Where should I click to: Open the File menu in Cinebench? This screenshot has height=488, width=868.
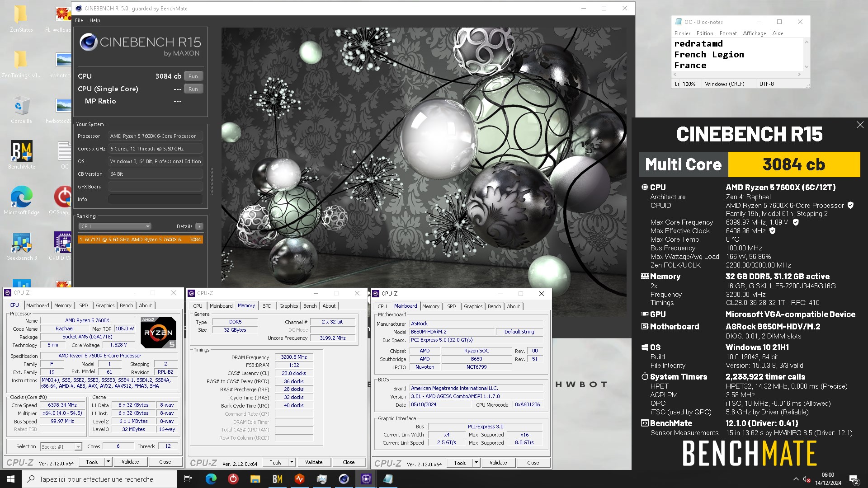[x=79, y=20]
